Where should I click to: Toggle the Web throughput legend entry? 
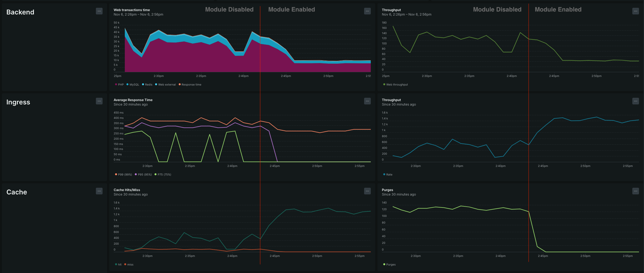pyautogui.click(x=396, y=84)
